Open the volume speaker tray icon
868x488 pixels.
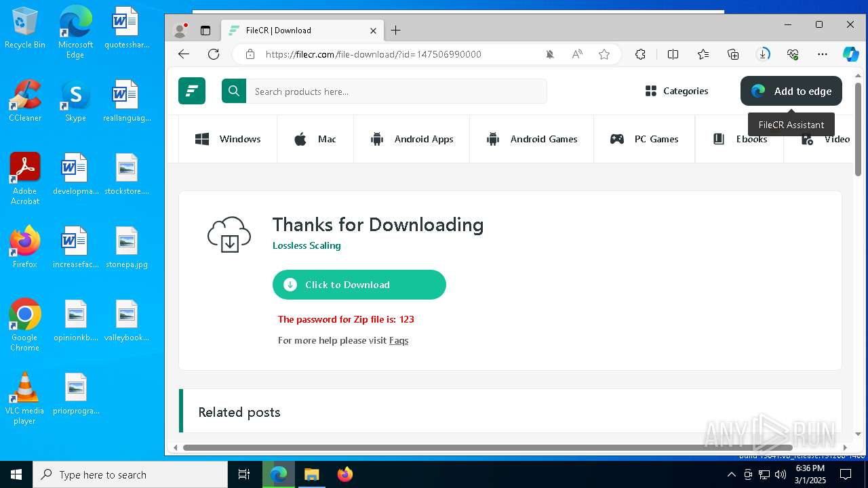coord(781,474)
